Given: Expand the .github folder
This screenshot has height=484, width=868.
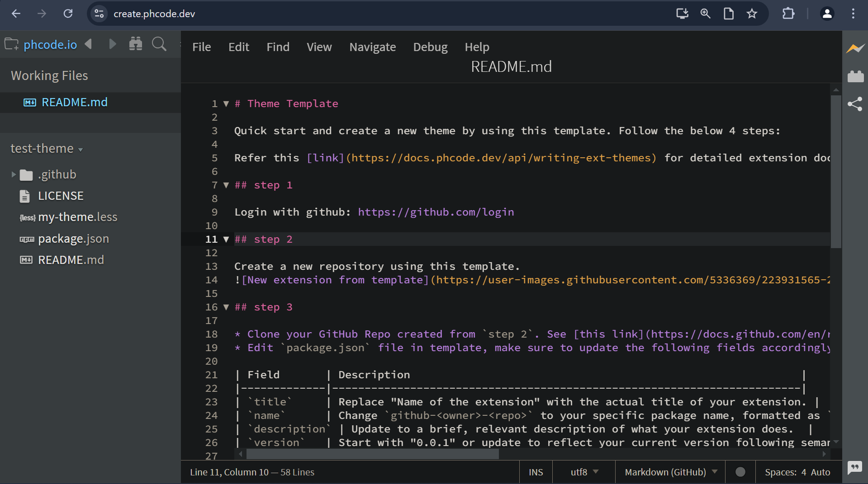Looking at the screenshot, I should click(x=13, y=174).
